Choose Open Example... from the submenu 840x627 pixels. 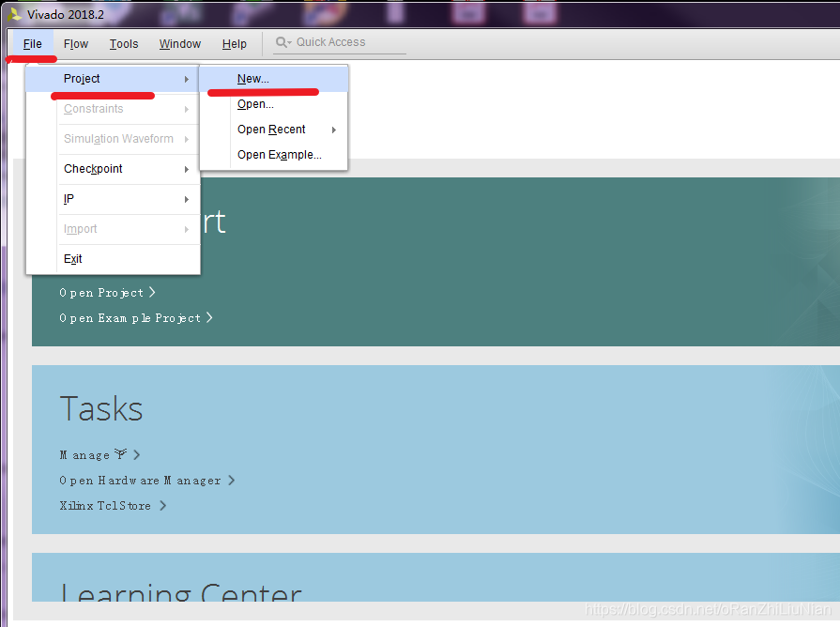click(x=274, y=154)
